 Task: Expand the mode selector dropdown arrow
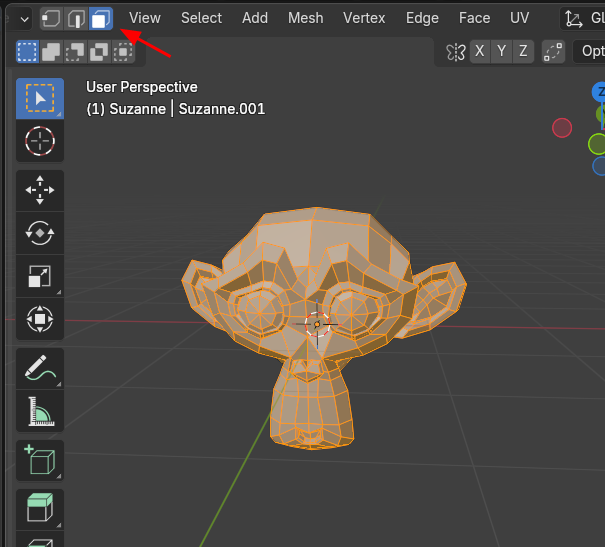25,19
